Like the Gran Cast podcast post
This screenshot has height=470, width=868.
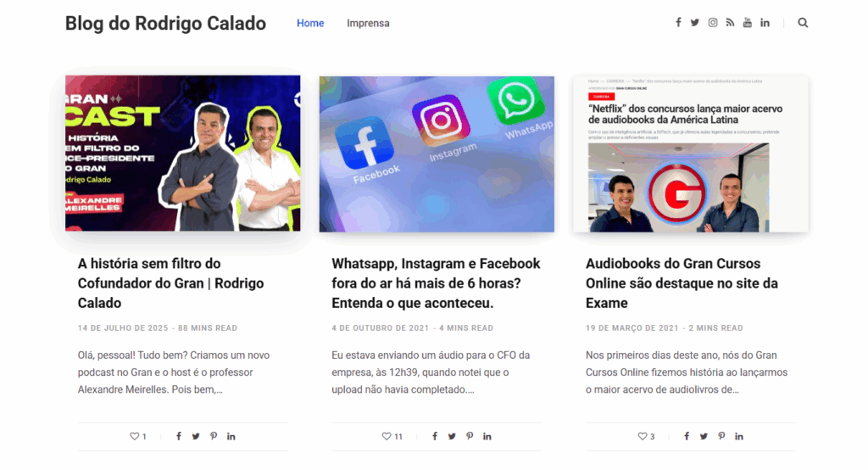[x=135, y=436]
